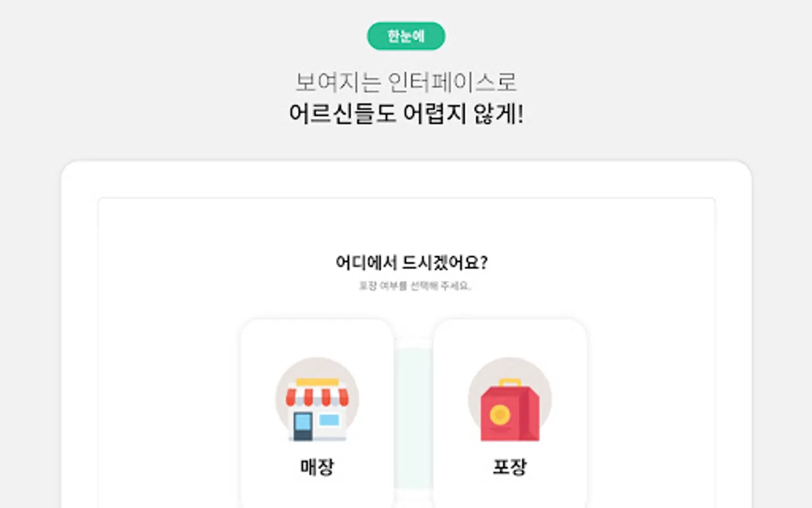Click the green 한눈에 badge

click(406, 36)
